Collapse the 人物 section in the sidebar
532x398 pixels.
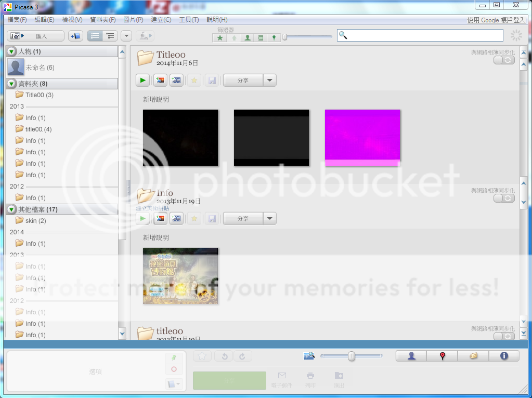click(11, 51)
